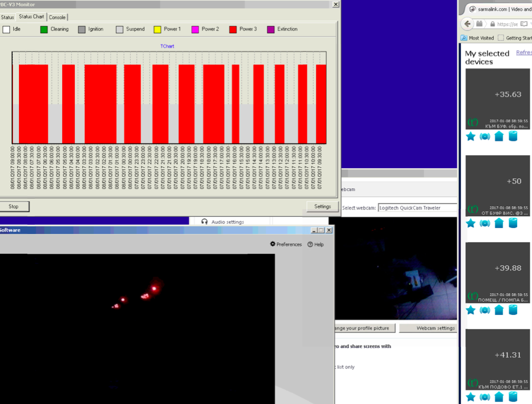The height and width of the screenshot is (404, 532).
Task: Open Help with the question mark icon
Action: coord(310,244)
